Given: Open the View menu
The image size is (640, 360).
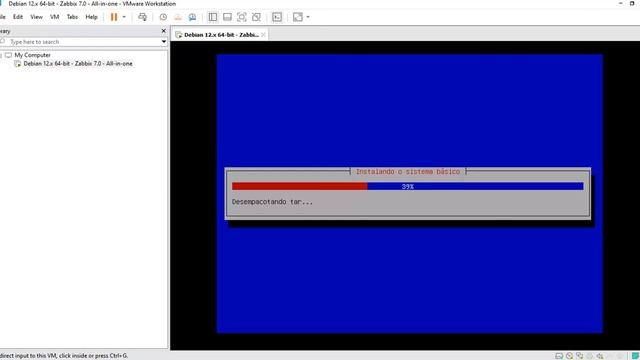Looking at the screenshot, I should (36, 17).
